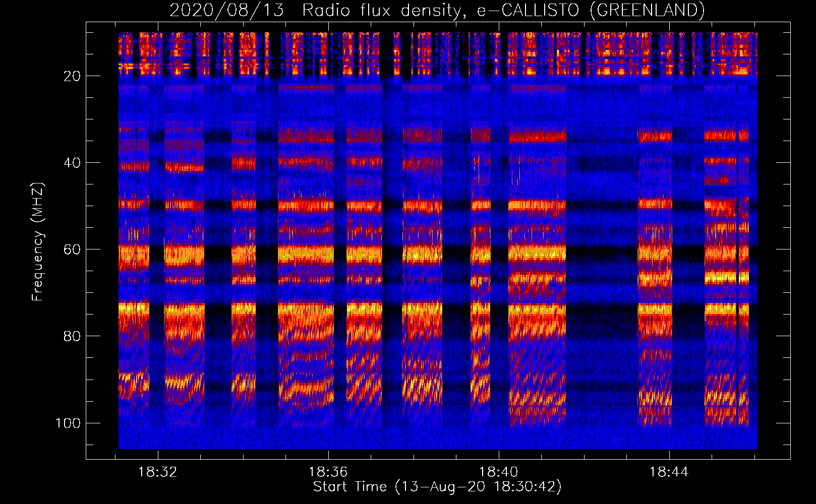This screenshot has height=504, width=816.
Task: Click the 100 frequency tick label
Action: click(68, 423)
